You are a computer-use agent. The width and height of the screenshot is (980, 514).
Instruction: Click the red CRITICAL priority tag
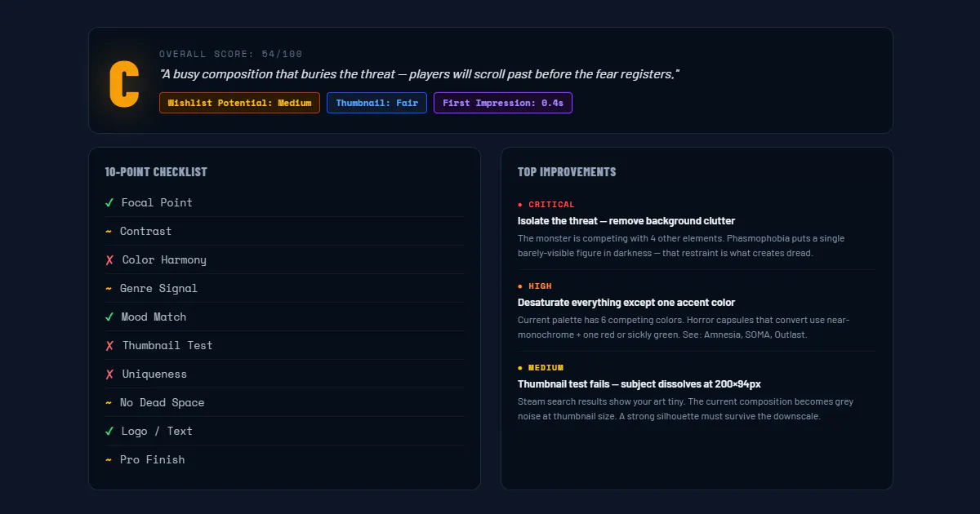(546, 205)
